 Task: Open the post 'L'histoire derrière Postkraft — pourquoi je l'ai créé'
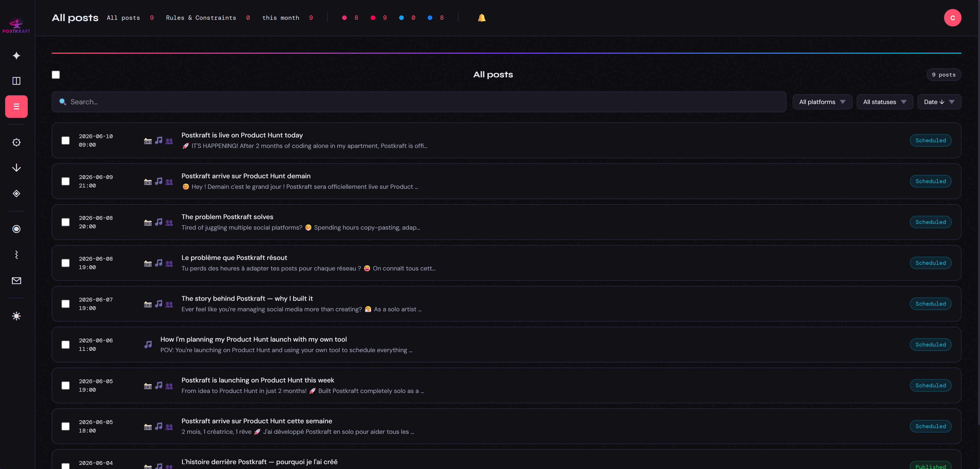(259, 462)
